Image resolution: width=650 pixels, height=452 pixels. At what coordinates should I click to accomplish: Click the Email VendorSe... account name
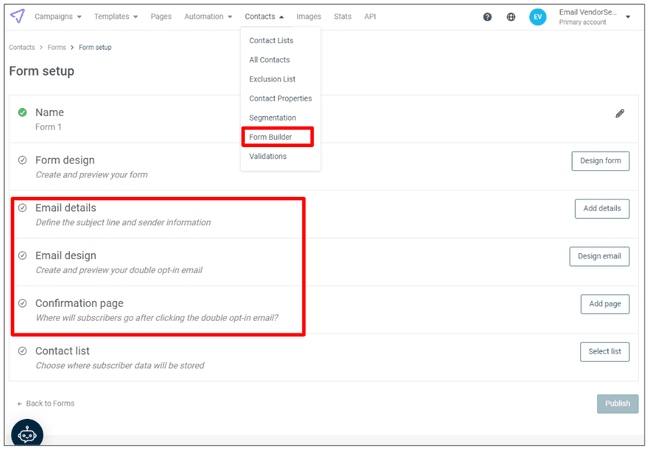point(587,12)
